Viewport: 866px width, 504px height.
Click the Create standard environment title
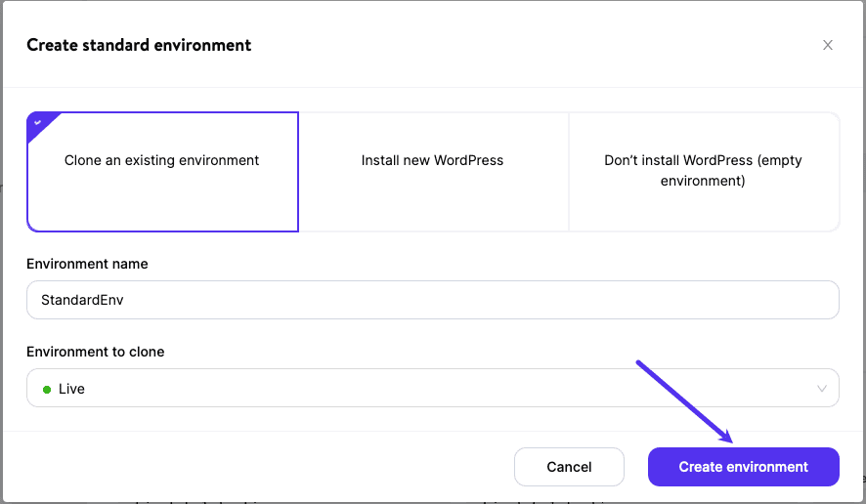139,45
